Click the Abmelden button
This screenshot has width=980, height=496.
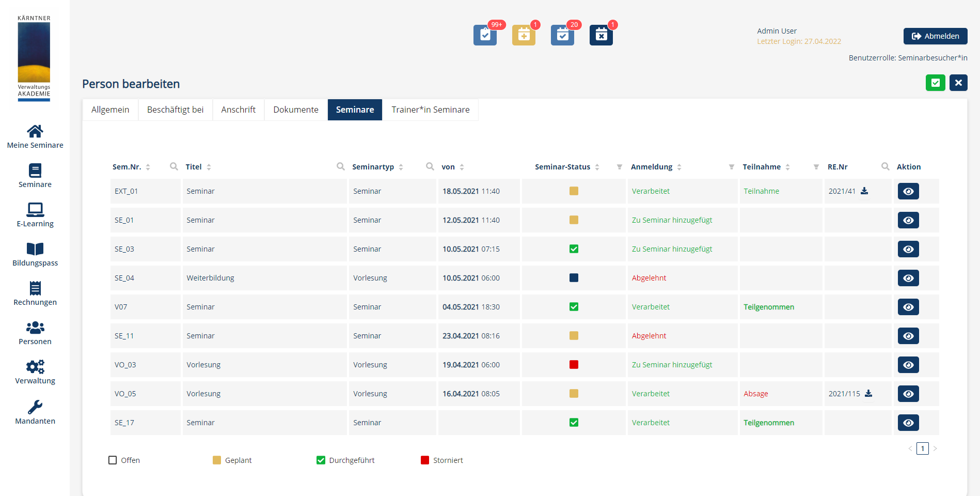click(x=935, y=36)
